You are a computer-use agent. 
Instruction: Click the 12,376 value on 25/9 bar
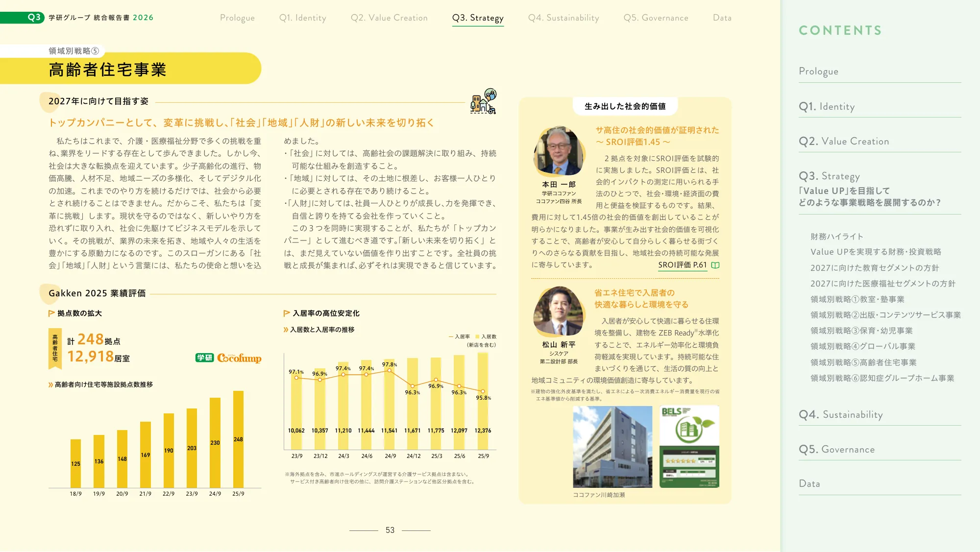[483, 431]
